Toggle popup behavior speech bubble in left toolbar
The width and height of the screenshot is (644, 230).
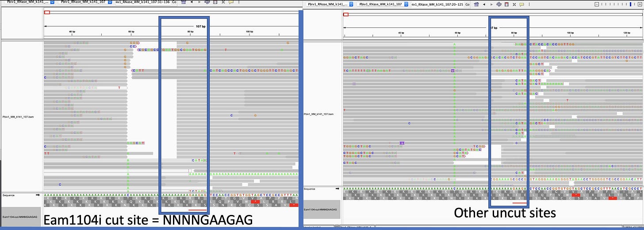[x=231, y=2]
